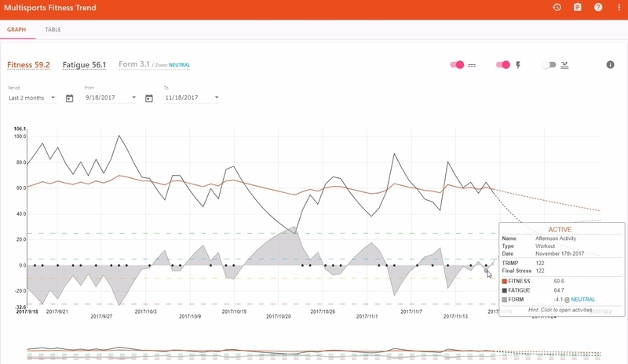
Task: Click the 'November 17th 2017' date value
Action: (x=560, y=253)
